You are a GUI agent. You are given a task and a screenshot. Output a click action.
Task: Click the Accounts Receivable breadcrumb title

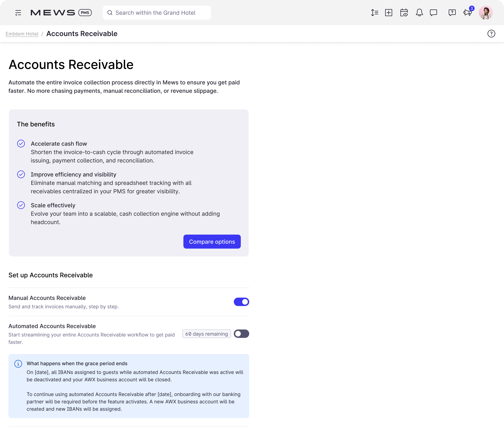(82, 34)
